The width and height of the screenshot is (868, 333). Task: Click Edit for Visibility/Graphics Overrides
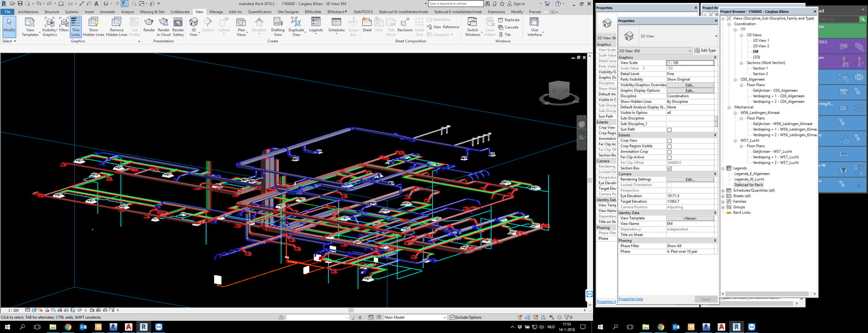pyautogui.click(x=690, y=85)
